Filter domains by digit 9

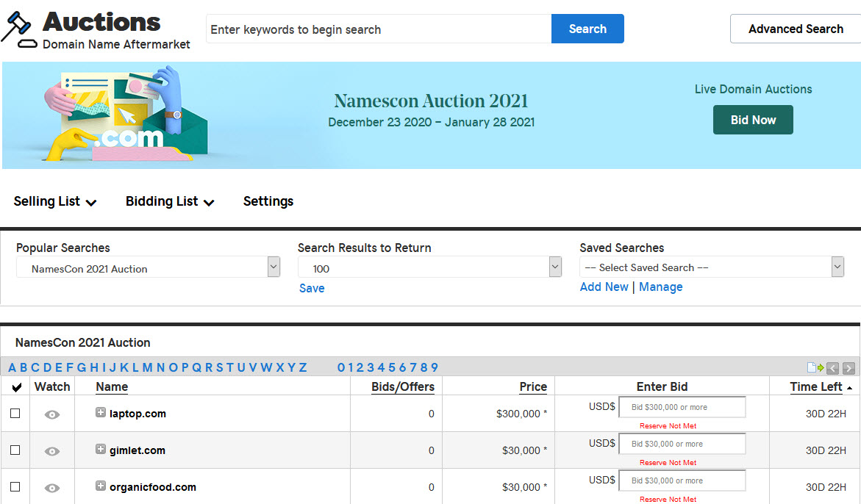[x=435, y=367]
